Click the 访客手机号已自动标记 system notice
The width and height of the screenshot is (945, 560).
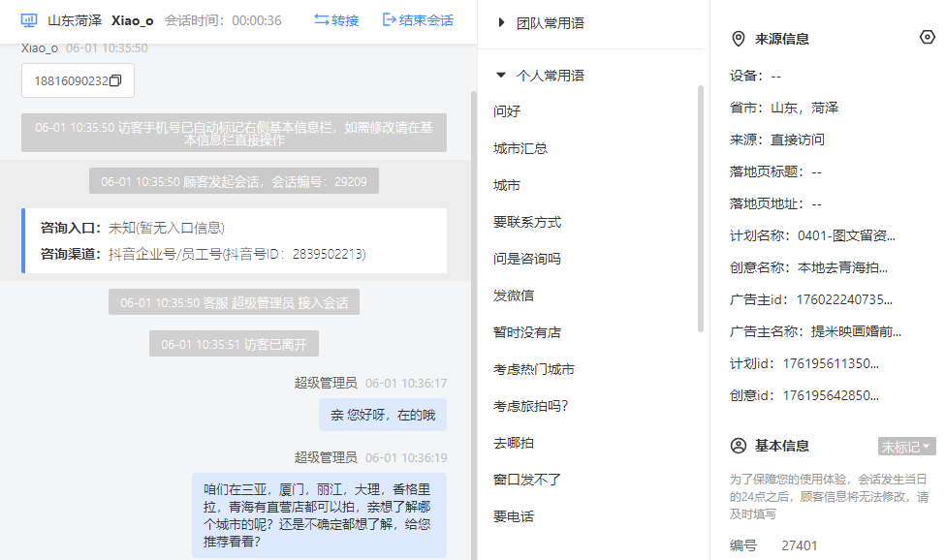[x=234, y=133]
